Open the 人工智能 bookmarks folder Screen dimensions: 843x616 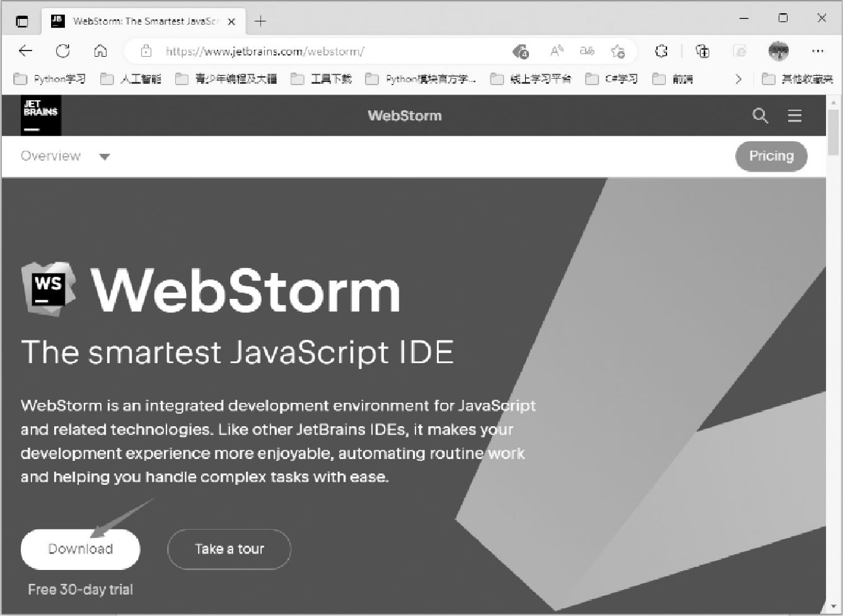click(131, 79)
